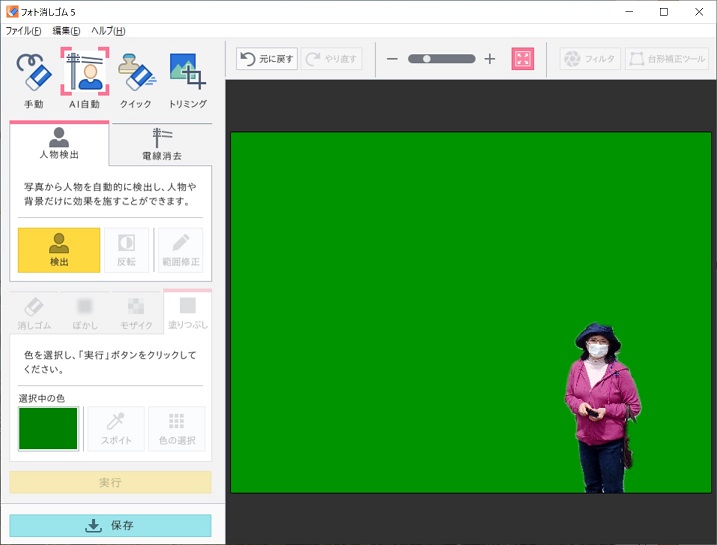Select the 塗りつぶし fill effect tab
Viewport: 717px width, 545px height.
point(187,312)
